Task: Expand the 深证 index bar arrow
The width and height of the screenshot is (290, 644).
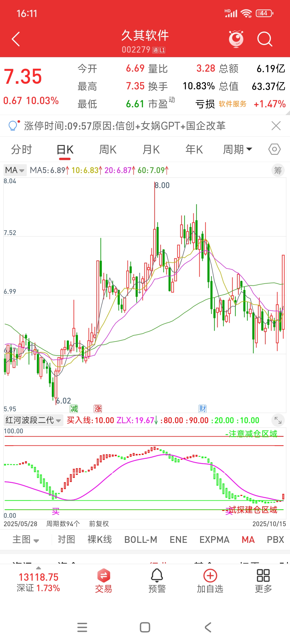Action: coord(39,568)
